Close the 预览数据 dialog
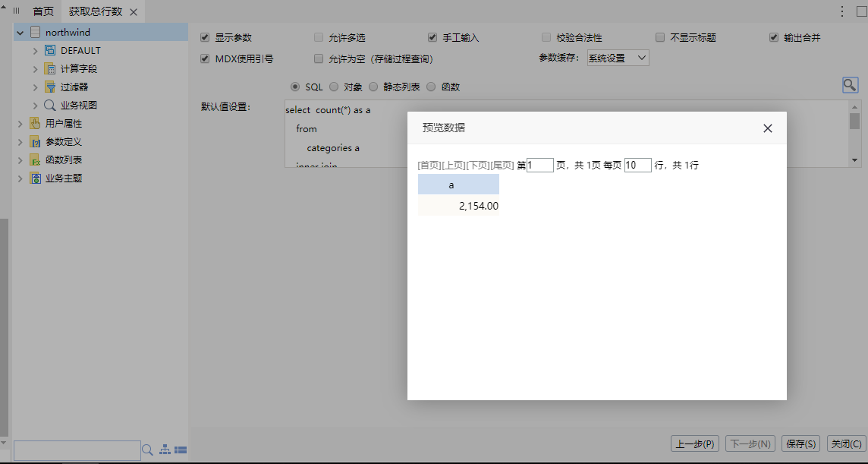The width and height of the screenshot is (868, 464). click(767, 128)
